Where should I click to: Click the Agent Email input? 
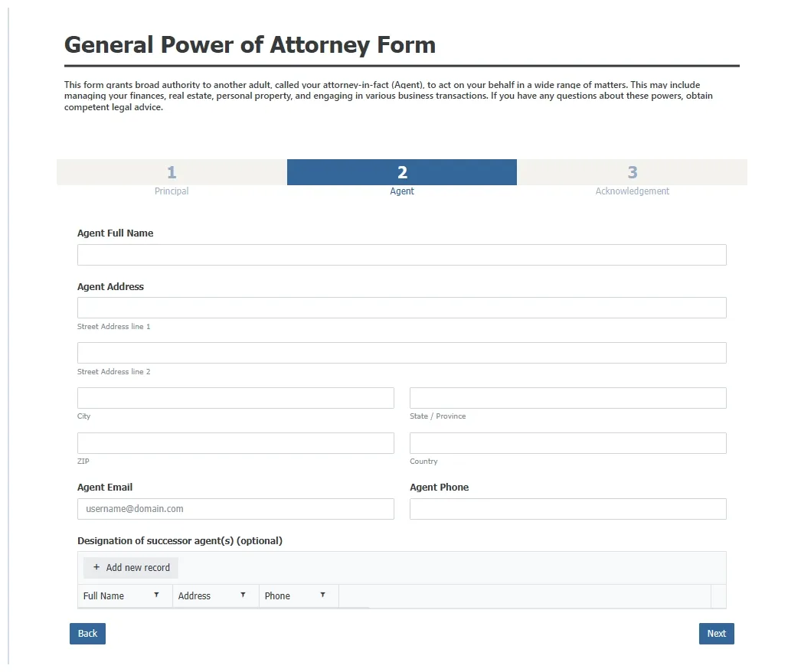pyautogui.click(x=235, y=508)
